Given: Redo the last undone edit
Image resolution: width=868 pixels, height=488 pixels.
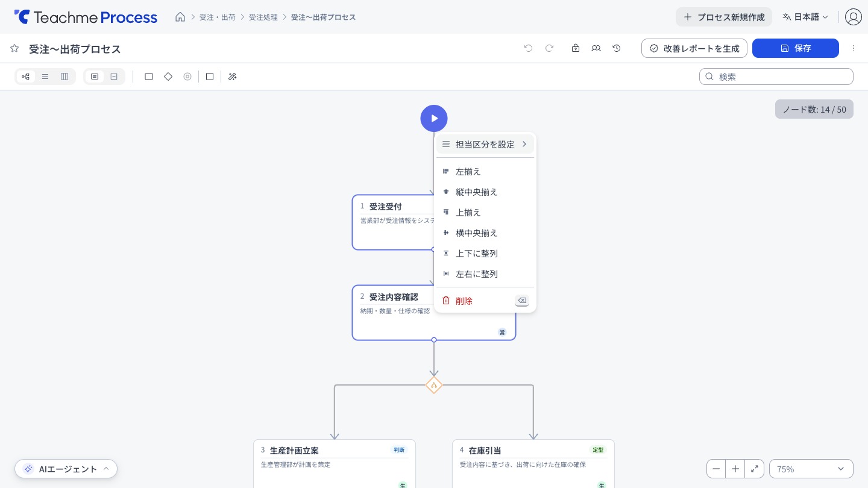Looking at the screenshot, I should 549,48.
